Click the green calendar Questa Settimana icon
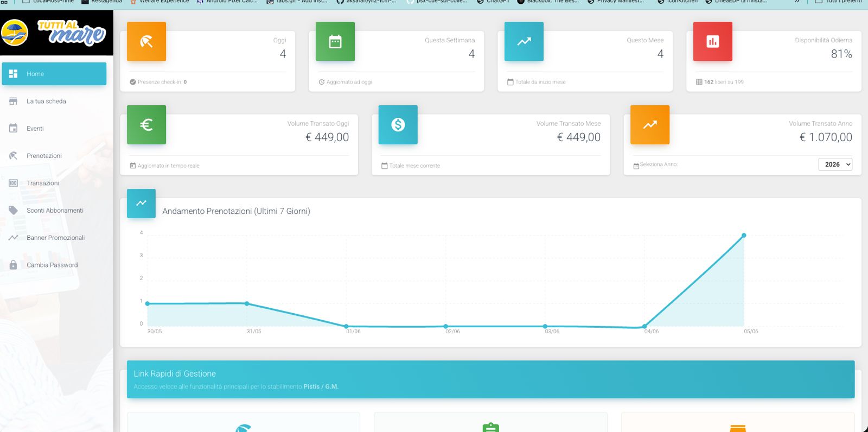The height and width of the screenshot is (432, 868). (x=335, y=41)
